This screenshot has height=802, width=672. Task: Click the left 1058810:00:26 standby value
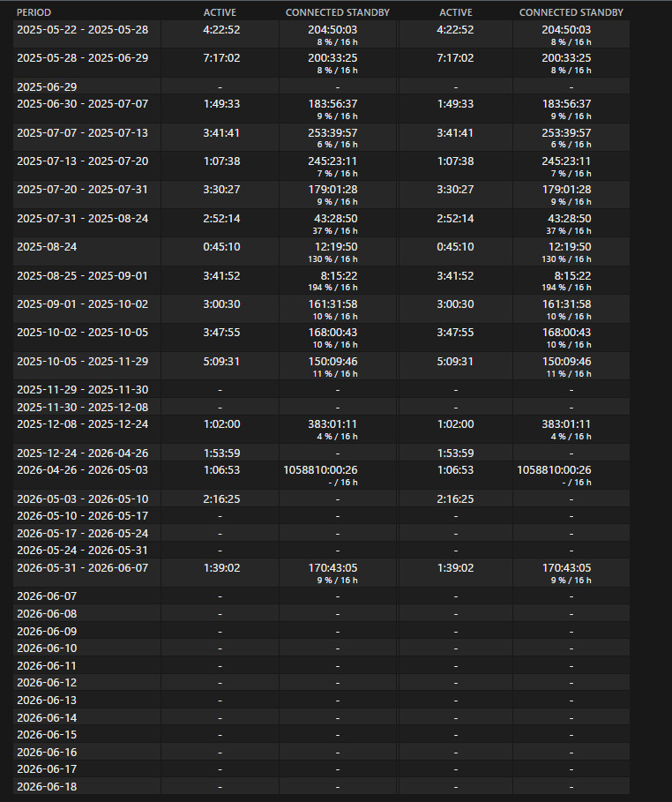(x=321, y=469)
